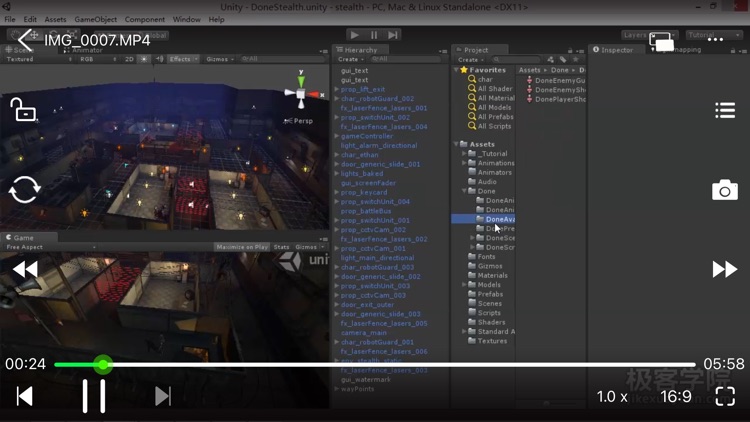Image resolution: width=750 pixels, height=422 pixels.
Task: Tap the back arrow beside IMG_0007.MP4
Action: tap(26, 40)
